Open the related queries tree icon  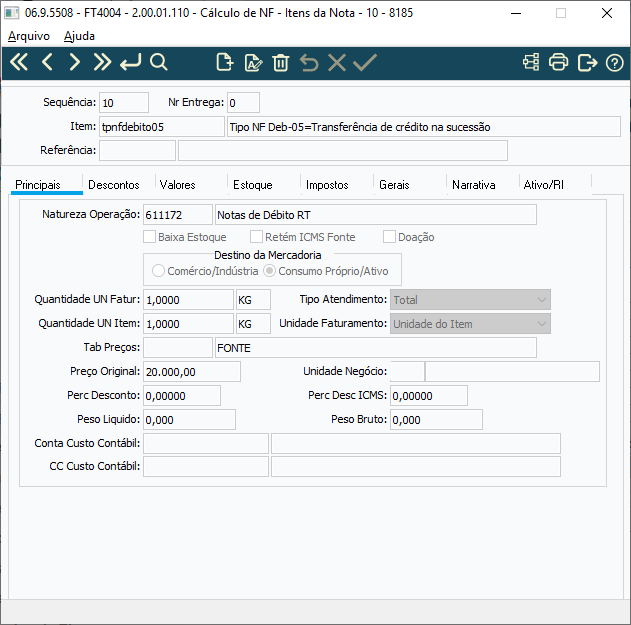531,62
